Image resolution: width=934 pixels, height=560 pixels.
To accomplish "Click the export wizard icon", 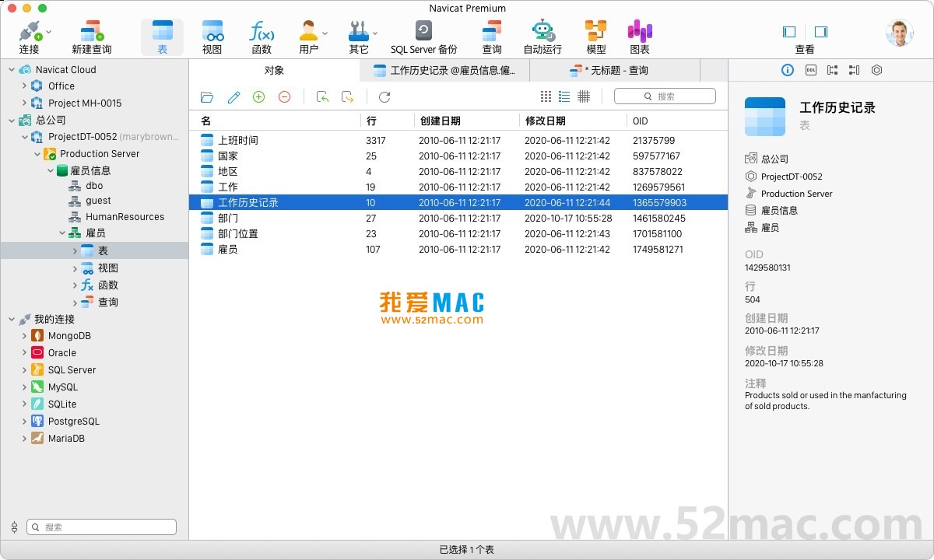I will [x=348, y=96].
